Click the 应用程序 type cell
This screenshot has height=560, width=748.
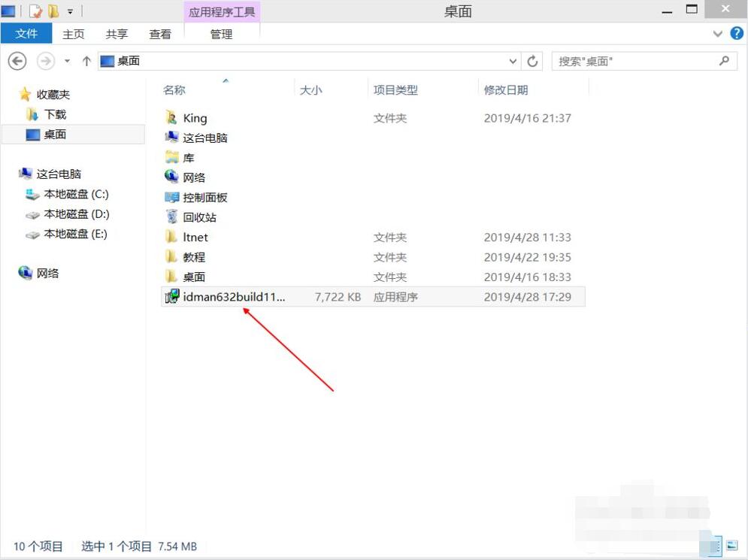[395, 297]
